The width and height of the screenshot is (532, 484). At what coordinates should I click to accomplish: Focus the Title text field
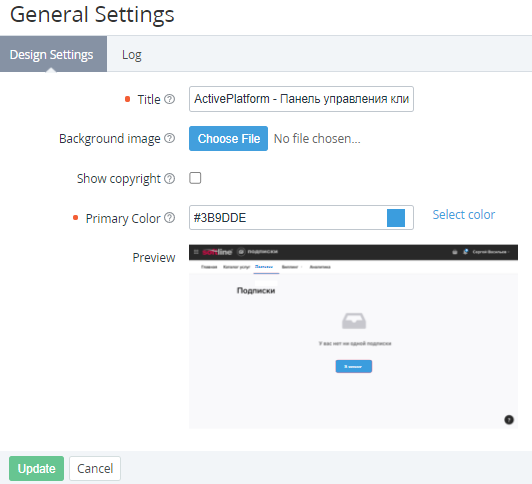coord(301,99)
